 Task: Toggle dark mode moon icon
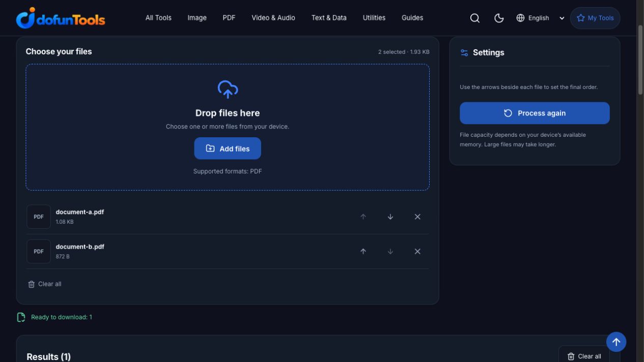tap(499, 18)
